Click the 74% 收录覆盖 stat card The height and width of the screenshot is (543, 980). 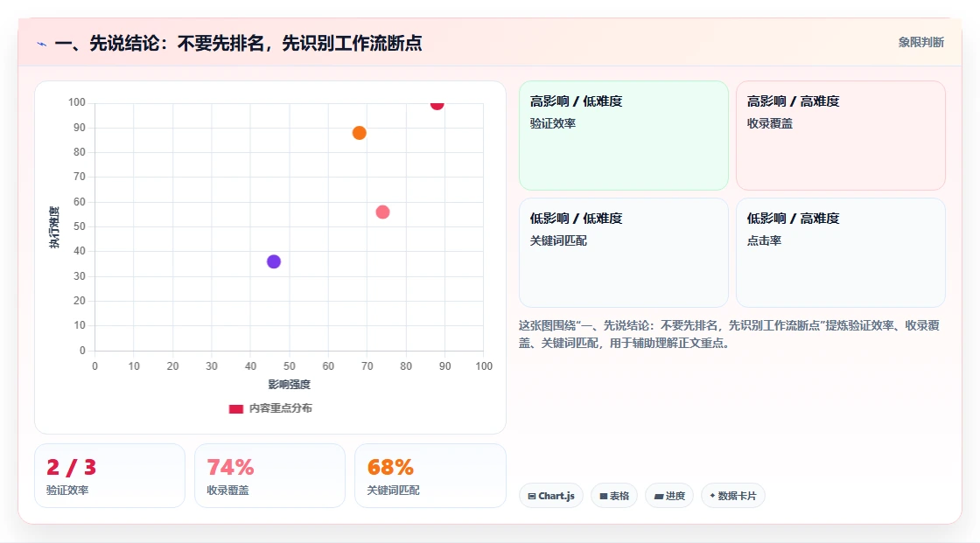click(x=270, y=476)
